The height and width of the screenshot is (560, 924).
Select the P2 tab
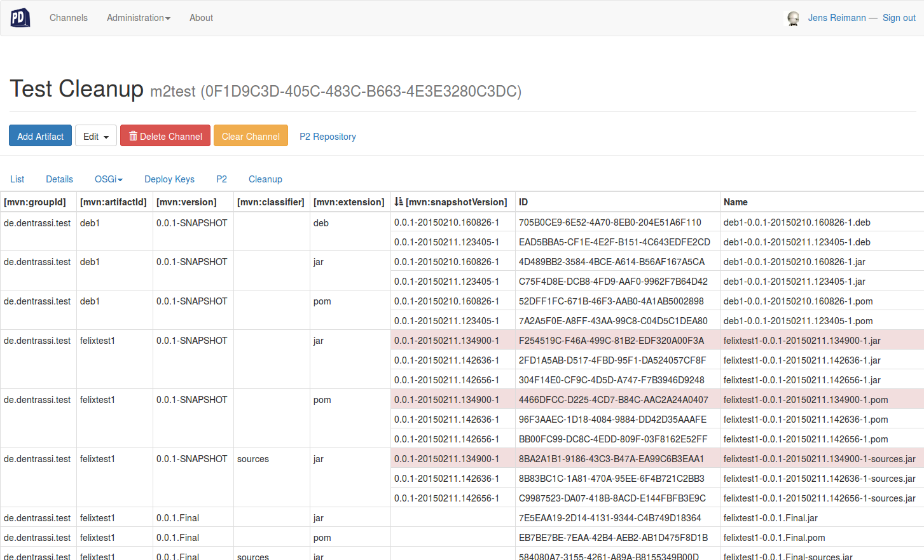tap(221, 179)
